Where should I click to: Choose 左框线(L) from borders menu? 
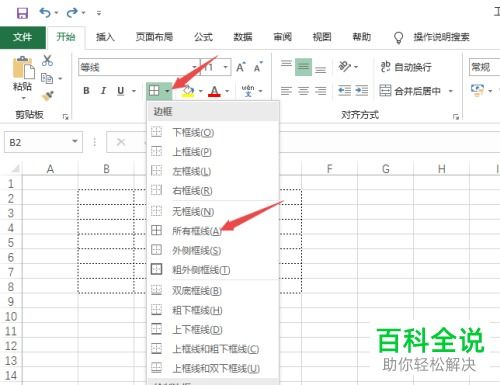[213, 171]
